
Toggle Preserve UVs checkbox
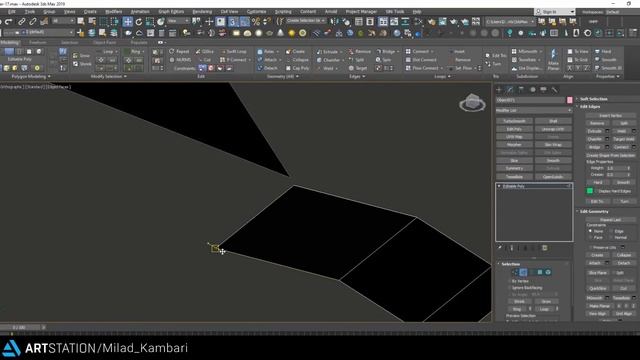point(590,247)
